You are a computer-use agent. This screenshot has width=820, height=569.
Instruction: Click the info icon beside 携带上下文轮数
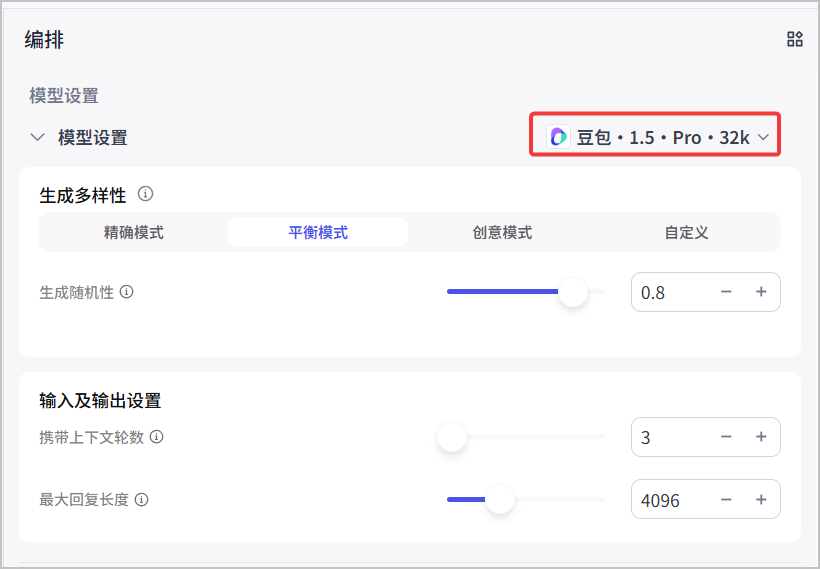pos(156,437)
